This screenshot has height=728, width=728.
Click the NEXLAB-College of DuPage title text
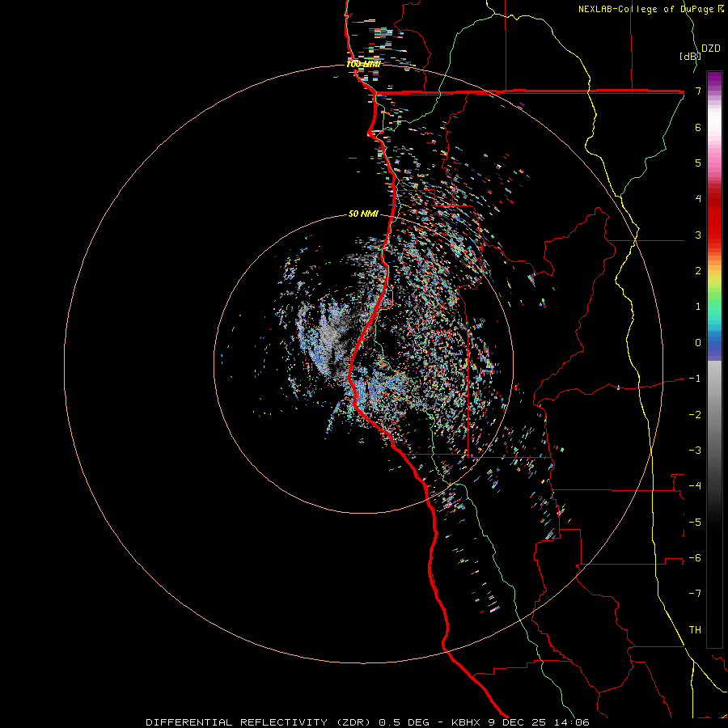pos(646,9)
